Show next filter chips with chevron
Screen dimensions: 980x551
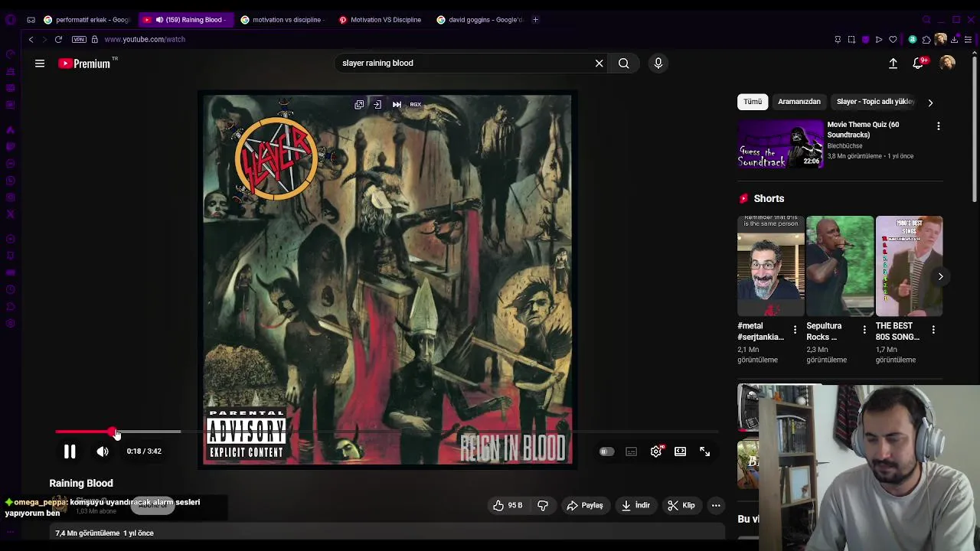pyautogui.click(x=930, y=102)
